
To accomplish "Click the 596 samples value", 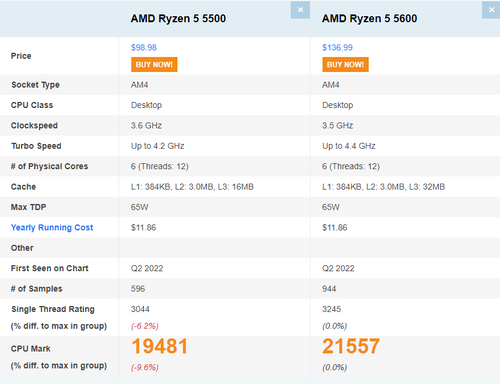I will pos(138,289).
